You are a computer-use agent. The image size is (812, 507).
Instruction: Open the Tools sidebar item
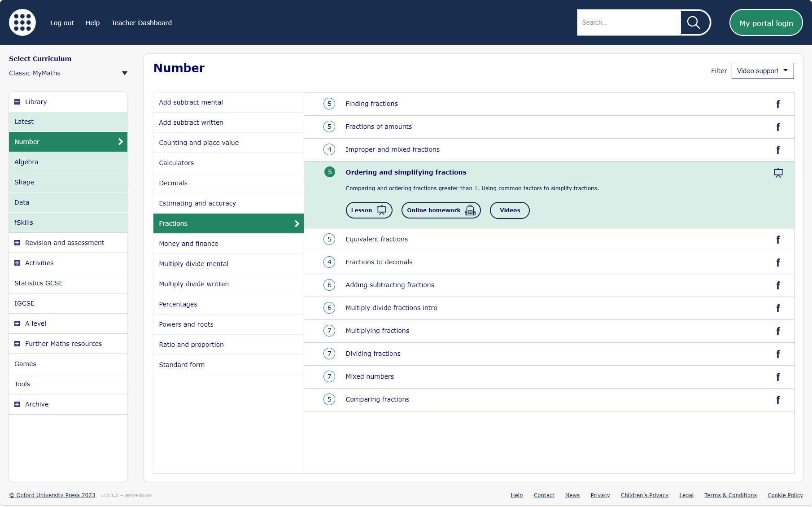[x=68, y=384]
